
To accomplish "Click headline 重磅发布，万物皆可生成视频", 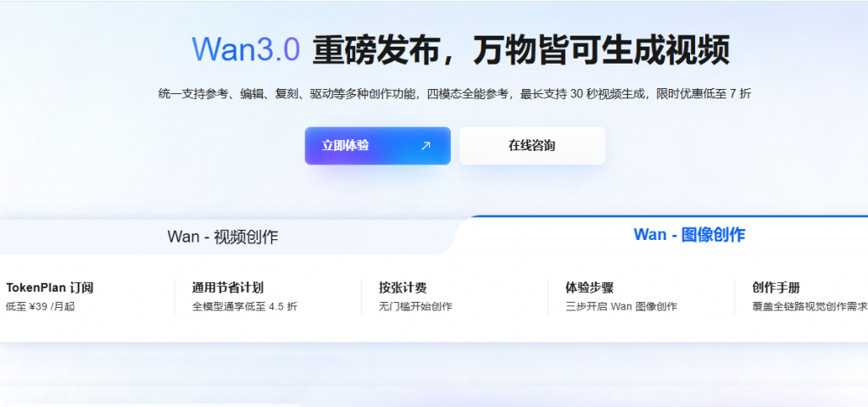I will 520,50.
